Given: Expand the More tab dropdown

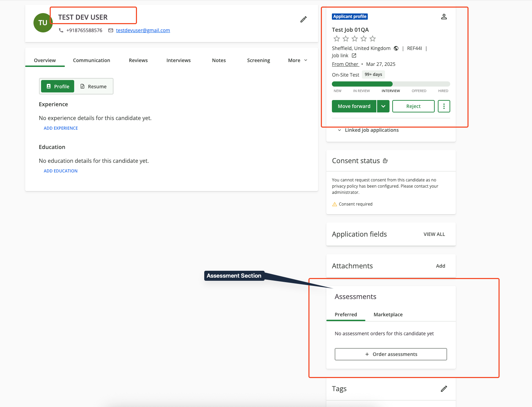Looking at the screenshot, I should pyautogui.click(x=297, y=60).
